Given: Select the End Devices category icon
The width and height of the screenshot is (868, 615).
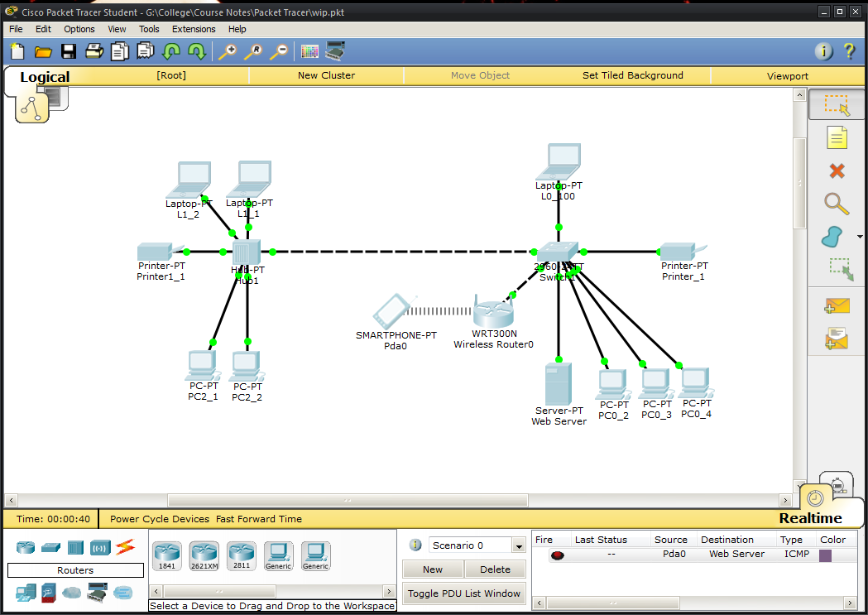Looking at the screenshot, I should (x=26, y=593).
